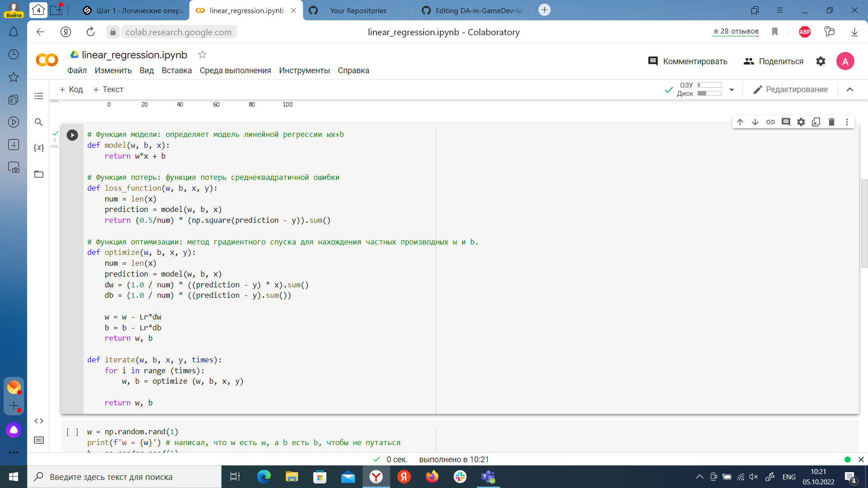Run the model function code cell
868x488 pixels.
click(72, 135)
